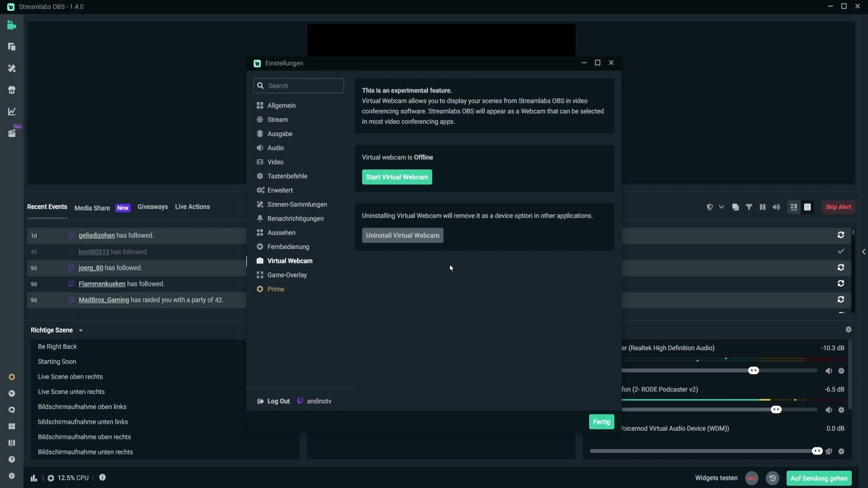Screen dimensions: 868x488
Task: Unmute Voicemod Virtual Audio Device
Action: [829, 451]
